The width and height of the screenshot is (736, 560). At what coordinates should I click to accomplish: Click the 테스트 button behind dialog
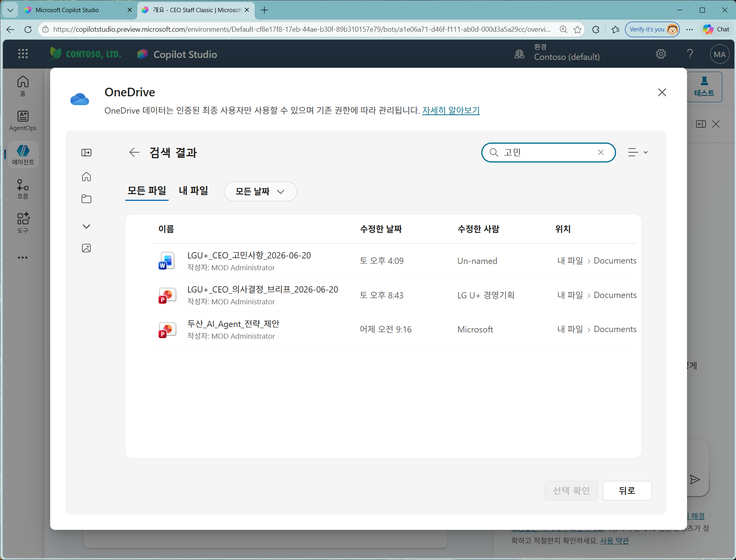(704, 87)
